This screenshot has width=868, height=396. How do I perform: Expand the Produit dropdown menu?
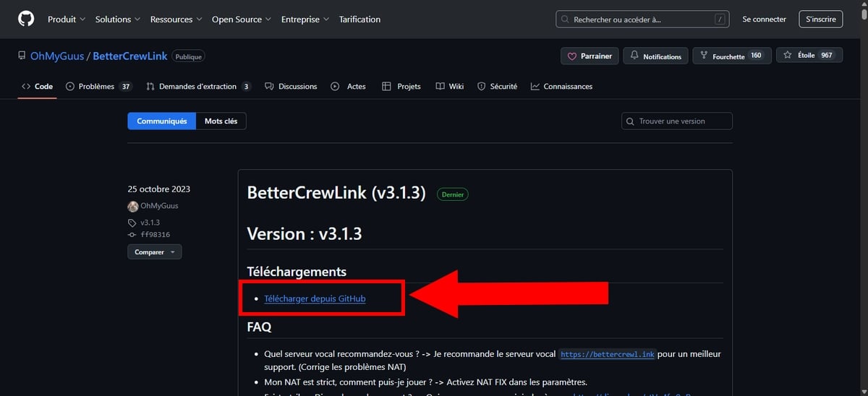click(x=66, y=20)
